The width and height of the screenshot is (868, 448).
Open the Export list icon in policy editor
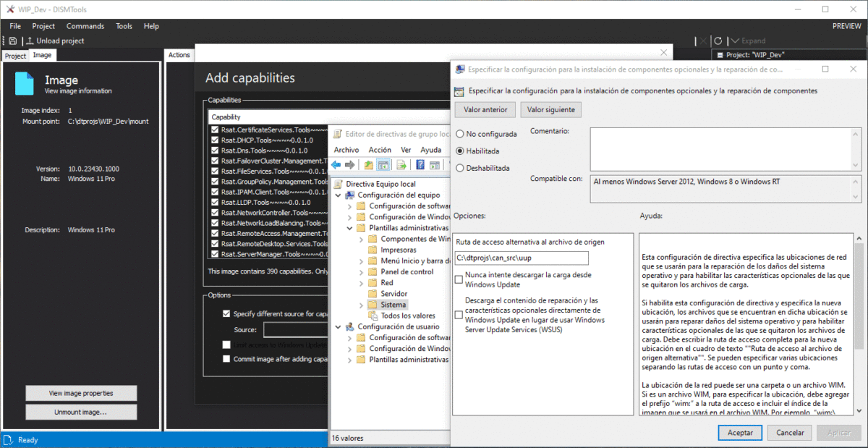pos(401,164)
